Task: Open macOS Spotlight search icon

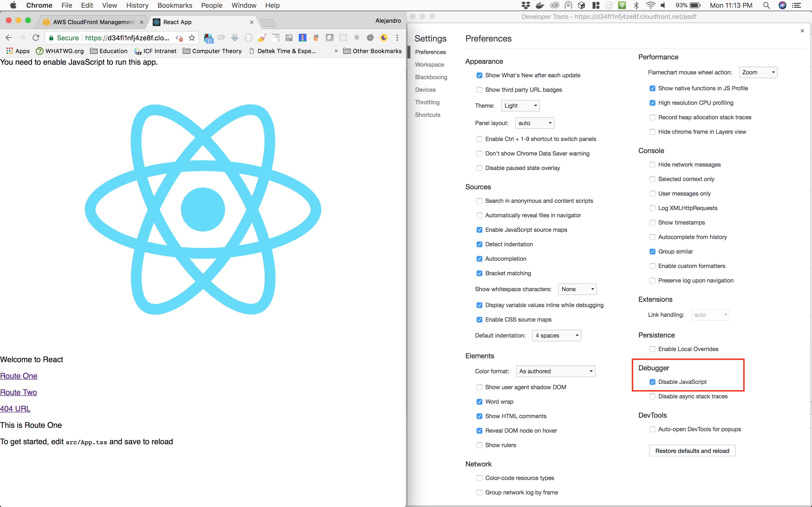Action: [x=766, y=5]
